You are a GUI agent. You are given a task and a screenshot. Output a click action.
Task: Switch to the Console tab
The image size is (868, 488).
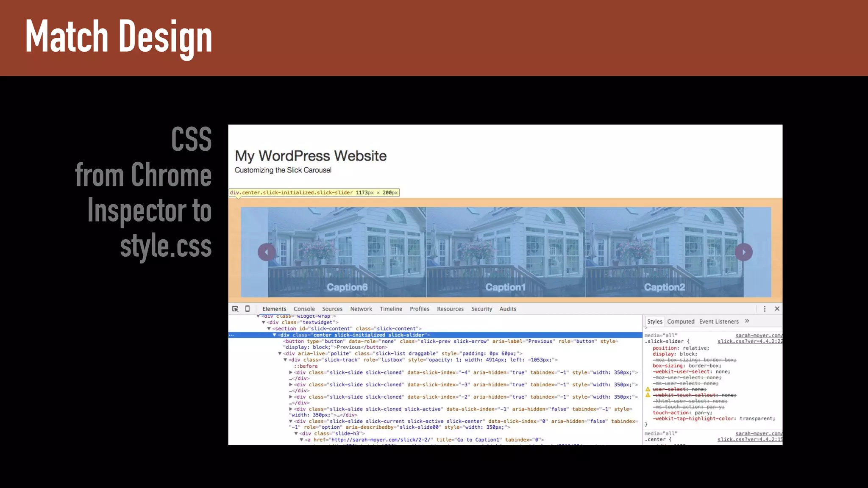pos(304,309)
